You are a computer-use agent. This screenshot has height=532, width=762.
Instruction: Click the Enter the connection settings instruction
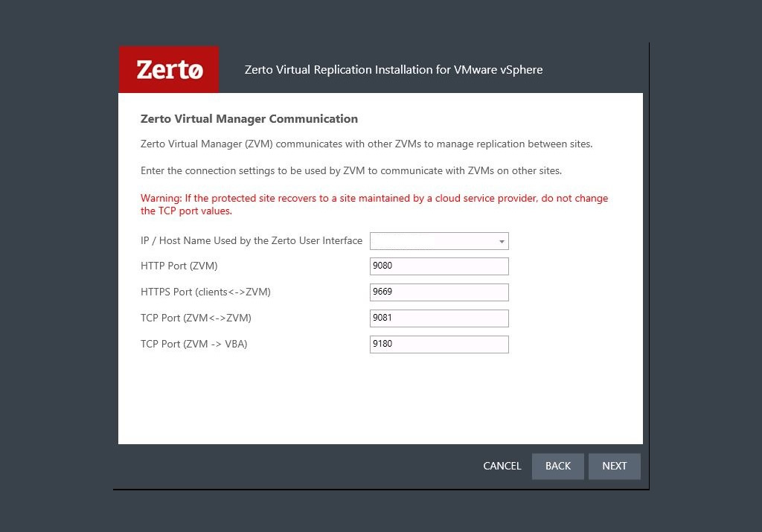(x=351, y=171)
